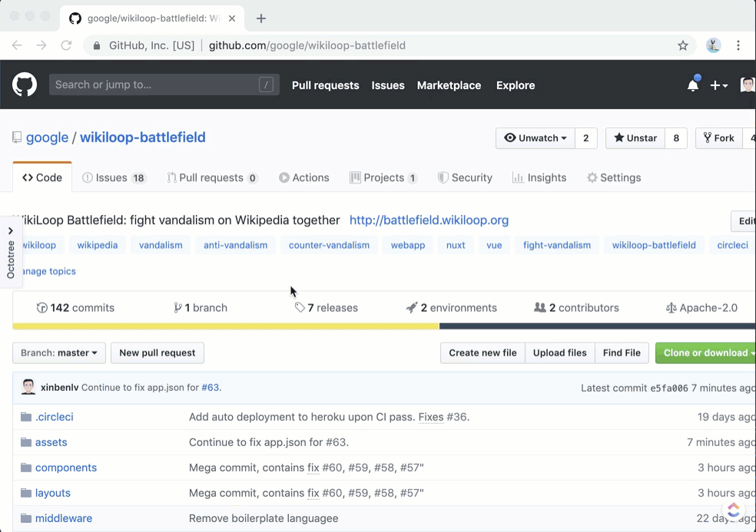
Task: Open the .circleci folder icon
Action: pyautogui.click(x=26, y=417)
